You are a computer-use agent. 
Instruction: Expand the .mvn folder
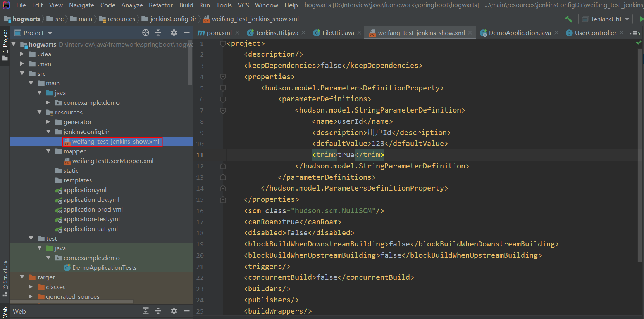click(x=22, y=64)
